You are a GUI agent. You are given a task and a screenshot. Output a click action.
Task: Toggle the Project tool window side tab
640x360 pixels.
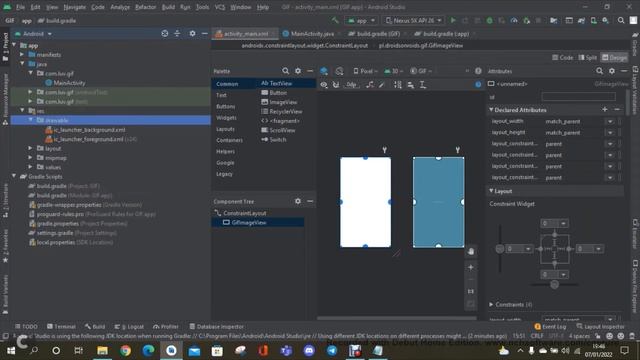[x=5, y=47]
